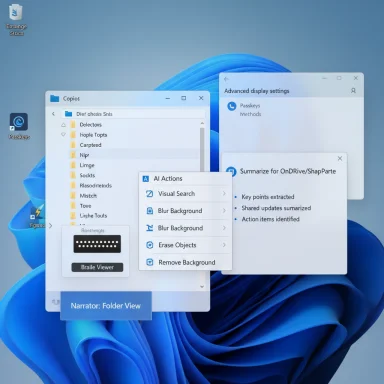The height and width of the screenshot is (384, 384).
Task: Minimize the Advanced display settings window
Action: [x=324, y=78]
